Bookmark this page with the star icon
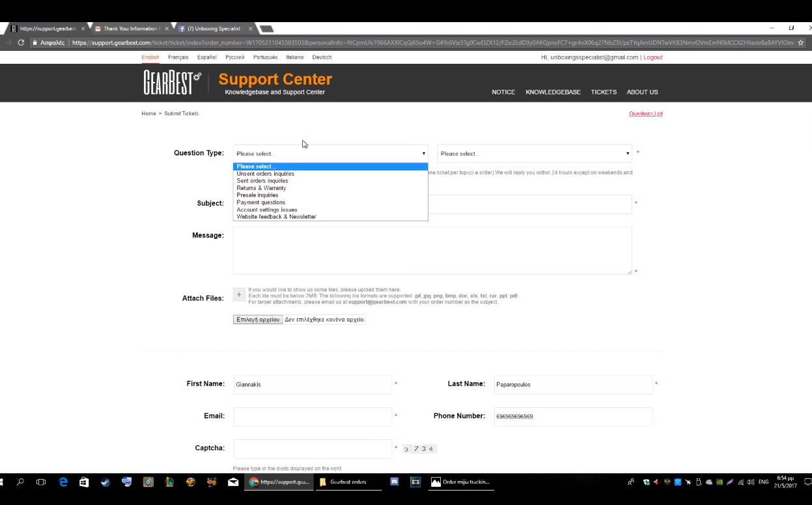 pyautogui.click(x=800, y=43)
